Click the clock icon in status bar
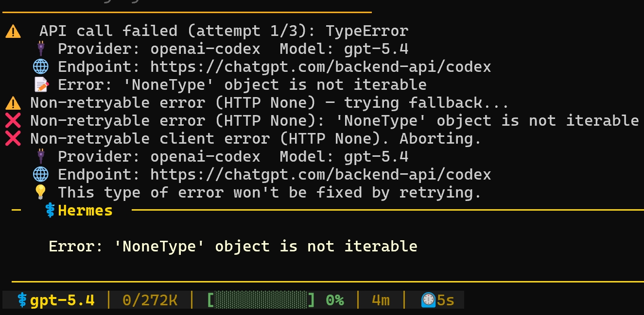Viewport: 644px width, 315px height. (428, 300)
